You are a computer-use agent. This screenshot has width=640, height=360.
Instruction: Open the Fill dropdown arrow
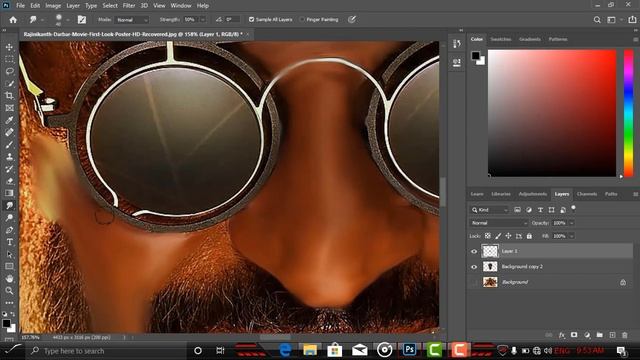[x=571, y=236]
